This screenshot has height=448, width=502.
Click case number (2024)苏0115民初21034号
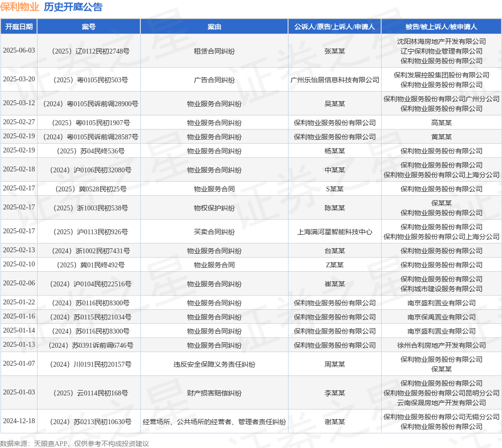click(91, 317)
